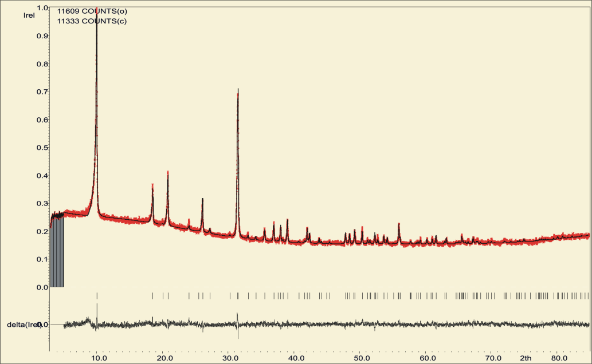Click the 80.0 x-axis tick label

click(x=559, y=358)
